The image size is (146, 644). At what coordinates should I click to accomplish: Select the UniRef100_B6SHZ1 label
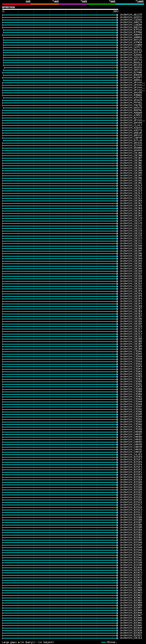coord(131,50)
